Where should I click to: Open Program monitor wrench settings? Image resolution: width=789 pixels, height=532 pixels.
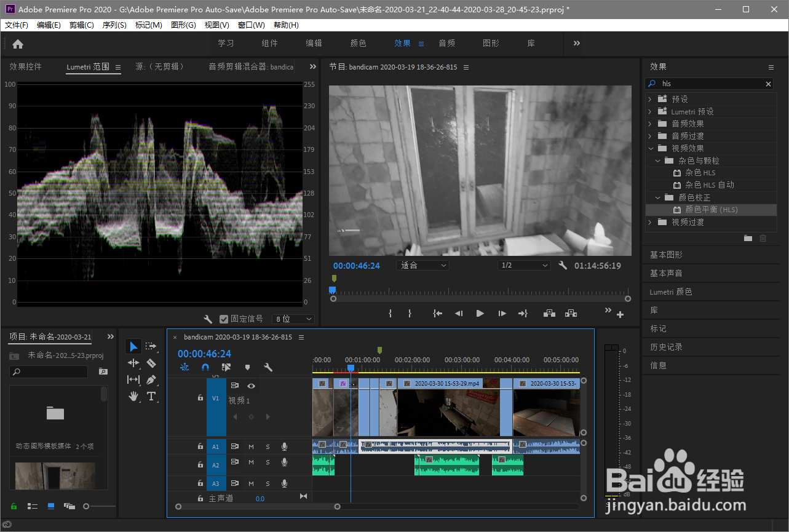pos(562,266)
